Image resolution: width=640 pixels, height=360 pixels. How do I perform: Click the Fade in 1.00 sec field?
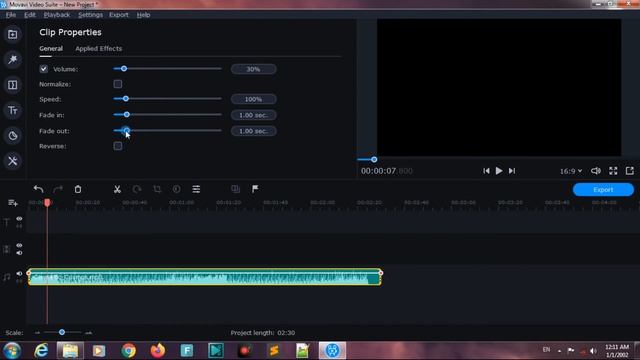point(253,115)
